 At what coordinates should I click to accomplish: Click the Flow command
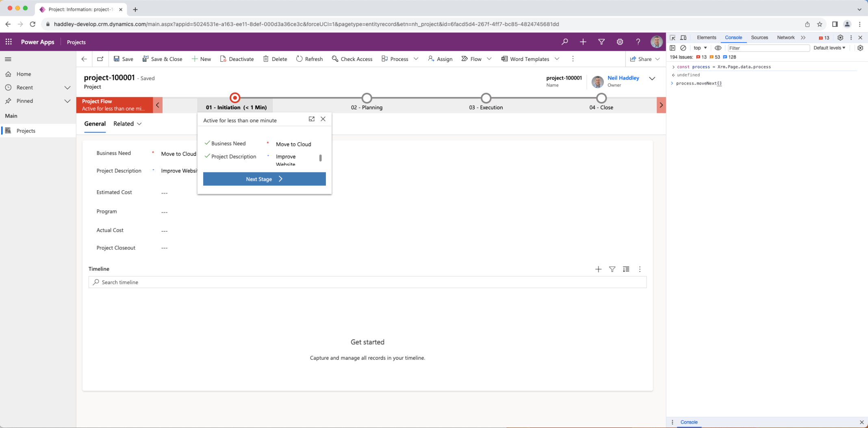click(471, 59)
